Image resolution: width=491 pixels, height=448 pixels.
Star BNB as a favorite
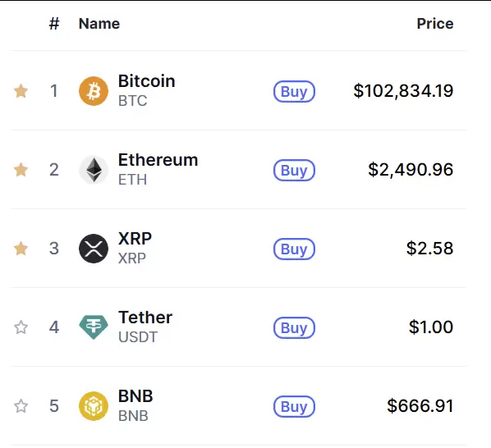[x=21, y=406]
